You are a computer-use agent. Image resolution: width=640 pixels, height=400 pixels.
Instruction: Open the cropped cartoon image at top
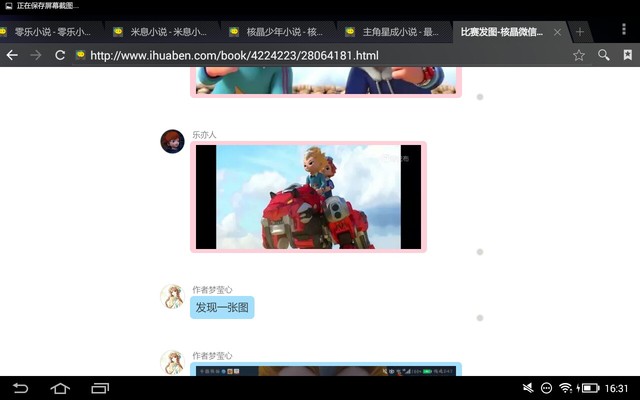[x=326, y=81]
